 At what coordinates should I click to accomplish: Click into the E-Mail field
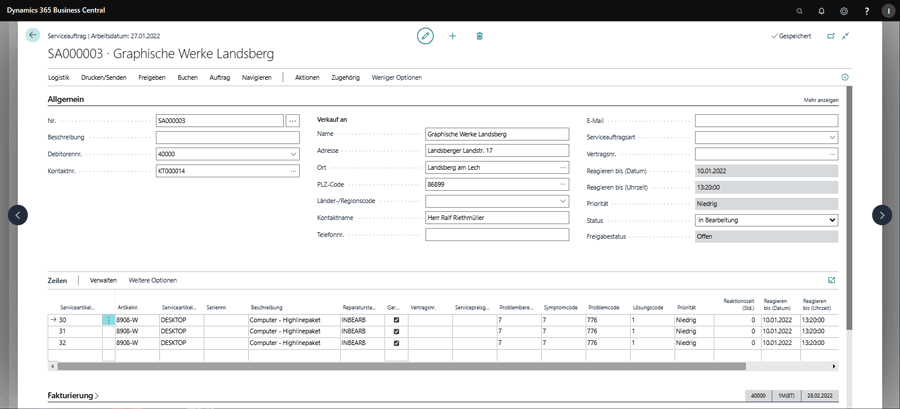click(766, 120)
